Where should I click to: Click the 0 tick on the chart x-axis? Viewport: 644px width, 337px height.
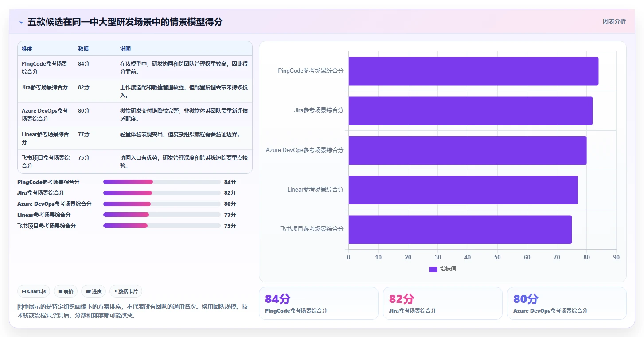tap(348, 257)
